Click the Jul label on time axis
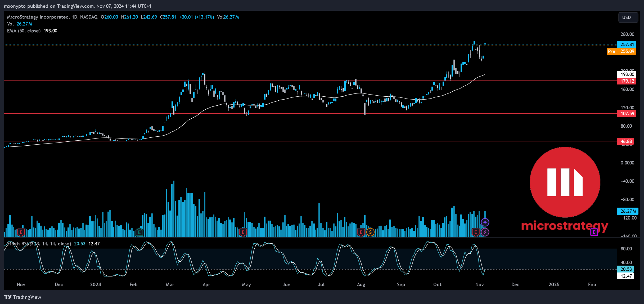The width and height of the screenshot is (644, 304). coord(321,285)
